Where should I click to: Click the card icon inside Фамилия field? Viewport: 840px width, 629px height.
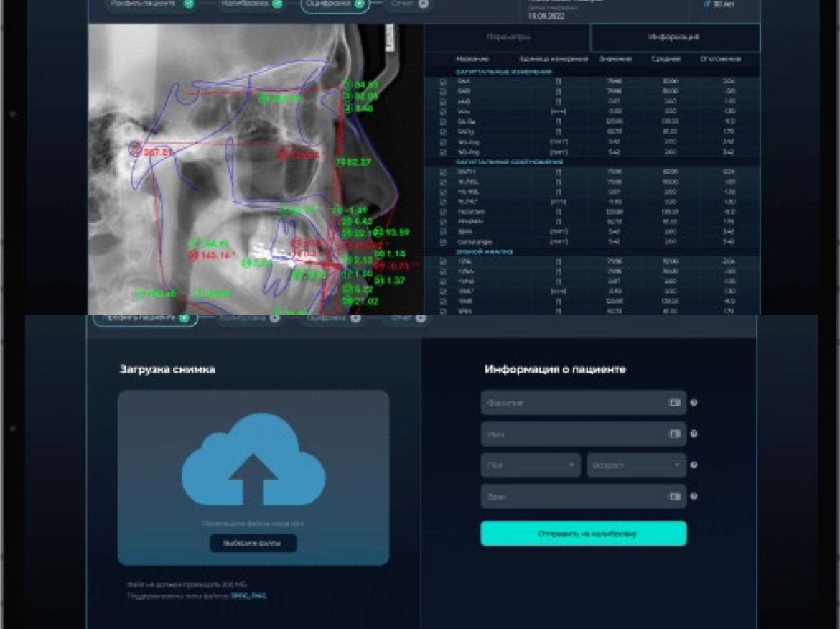(675, 404)
